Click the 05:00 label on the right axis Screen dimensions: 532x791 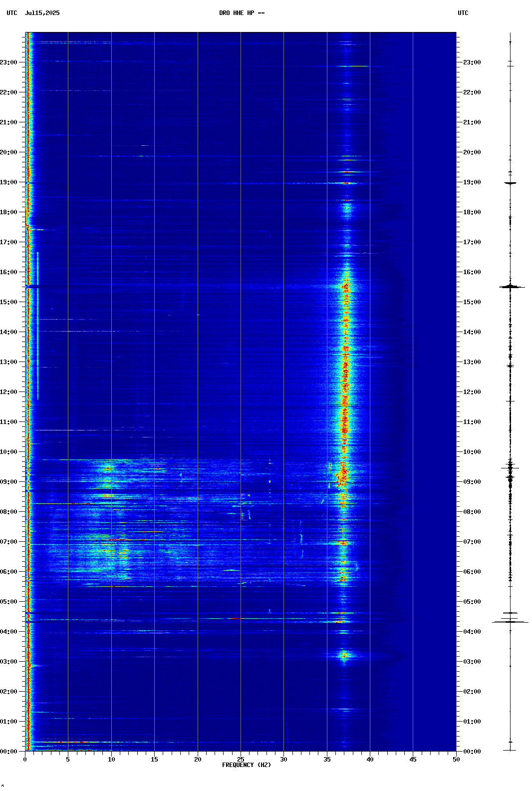point(472,602)
